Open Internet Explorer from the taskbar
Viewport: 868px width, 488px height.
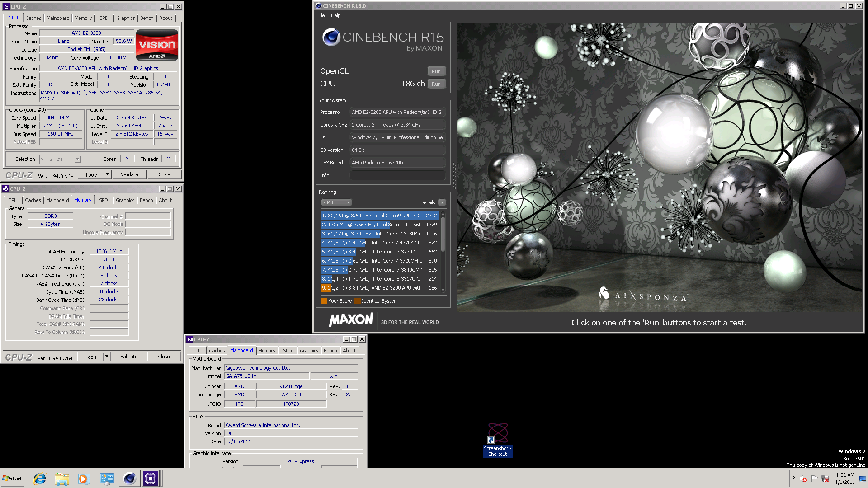tap(40, 479)
